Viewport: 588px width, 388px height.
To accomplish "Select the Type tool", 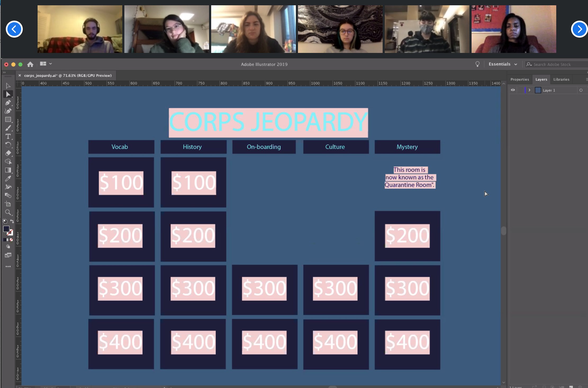I will tap(8, 136).
